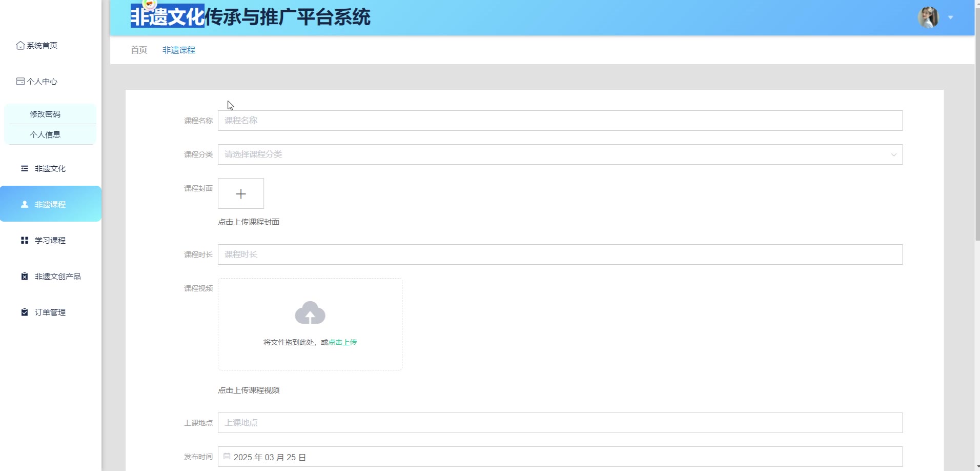Screen dimensions: 980x471
Task: Click the user avatar in the header
Action: click(x=928, y=17)
